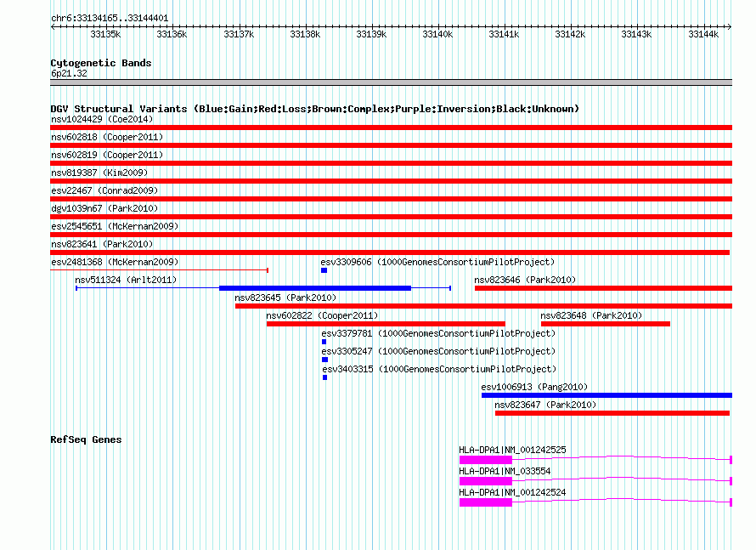Select the esv3305247 (1000GenomesConsortiumPilotProject) label

pos(439,351)
